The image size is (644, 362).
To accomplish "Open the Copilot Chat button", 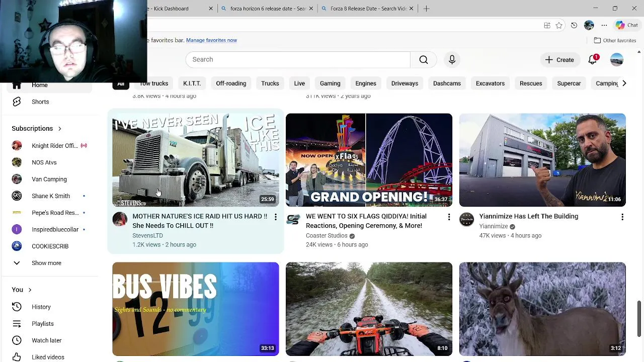I will 626,25.
